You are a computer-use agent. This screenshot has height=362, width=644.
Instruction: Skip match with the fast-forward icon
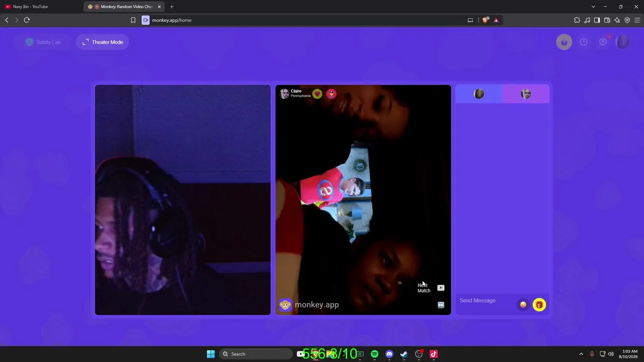click(441, 305)
